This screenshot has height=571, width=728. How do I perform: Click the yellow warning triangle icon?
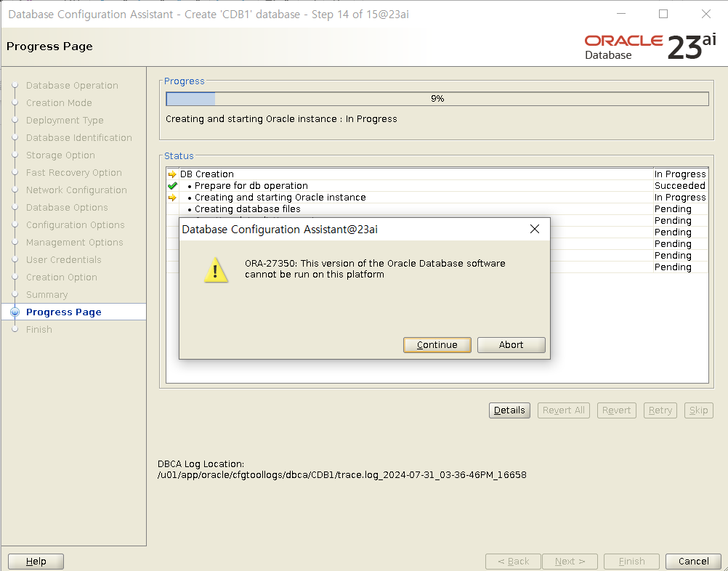click(x=216, y=270)
